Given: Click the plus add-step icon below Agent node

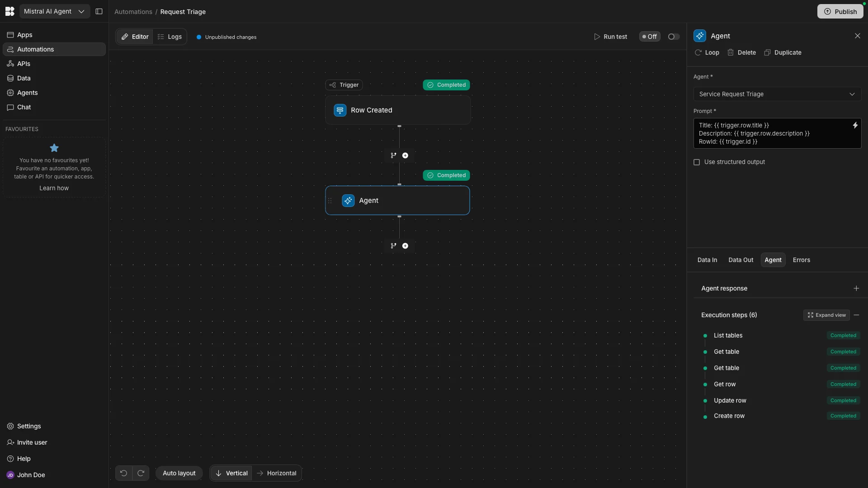Looking at the screenshot, I should click(405, 246).
